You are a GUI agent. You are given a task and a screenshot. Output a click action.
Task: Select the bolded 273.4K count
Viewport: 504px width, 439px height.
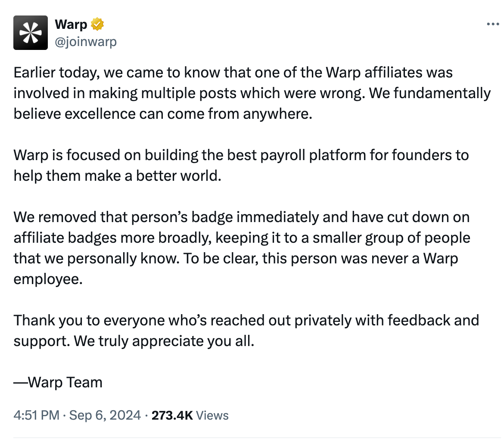[172, 415]
